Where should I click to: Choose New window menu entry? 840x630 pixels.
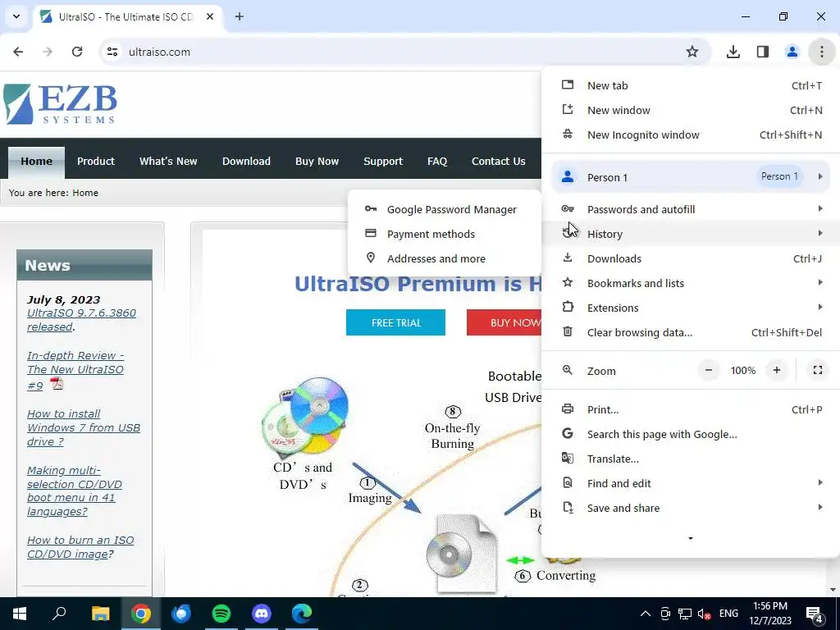tap(691, 111)
